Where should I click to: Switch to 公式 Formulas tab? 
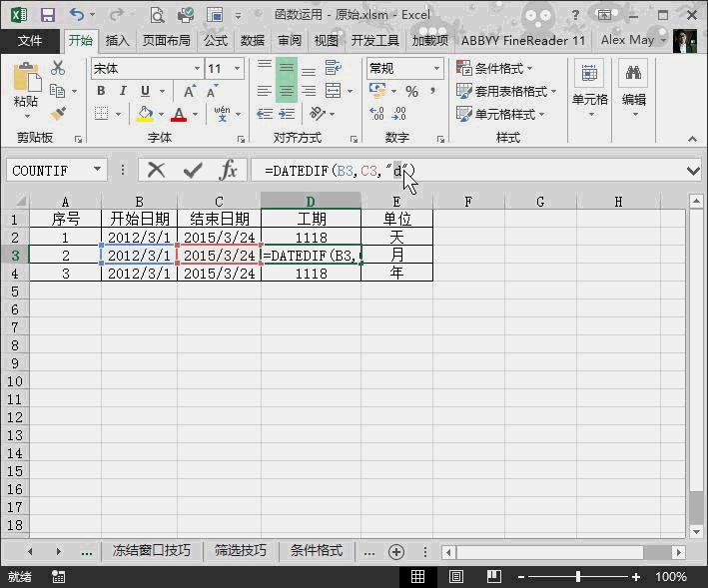(x=216, y=41)
